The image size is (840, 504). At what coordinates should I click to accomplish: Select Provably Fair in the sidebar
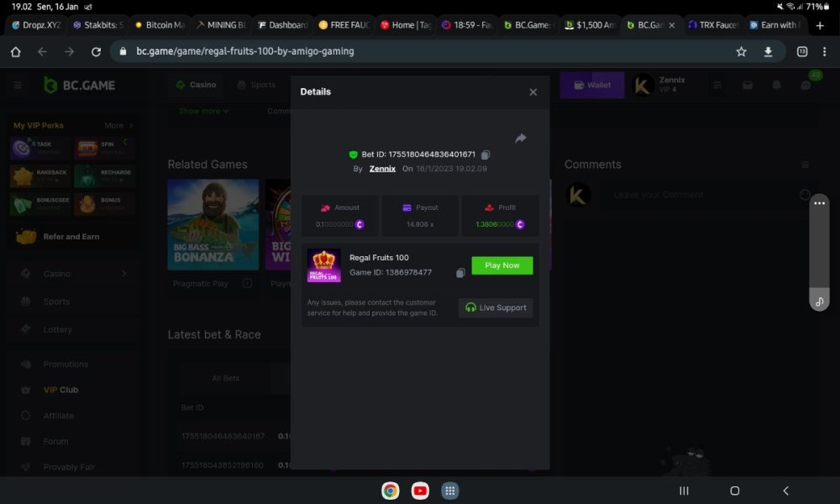pos(69,467)
